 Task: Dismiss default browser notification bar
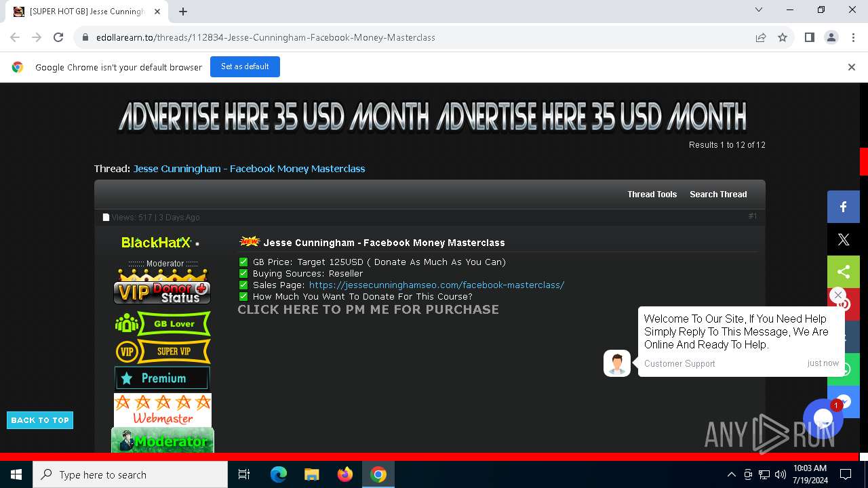[852, 66]
